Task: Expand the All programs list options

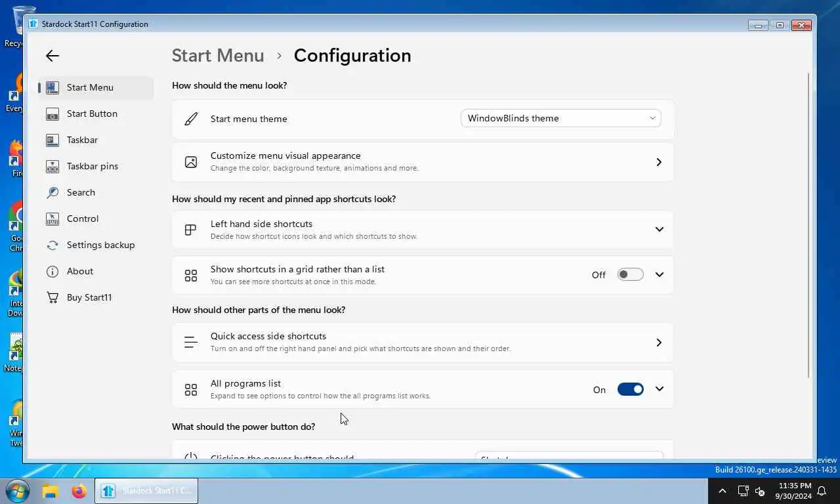Action: click(660, 389)
